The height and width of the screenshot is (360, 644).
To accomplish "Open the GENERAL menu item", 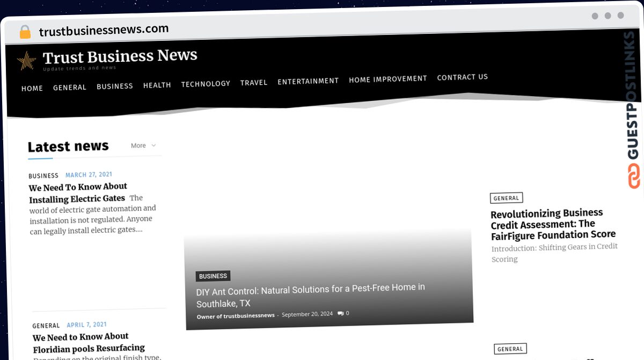I will (x=70, y=87).
